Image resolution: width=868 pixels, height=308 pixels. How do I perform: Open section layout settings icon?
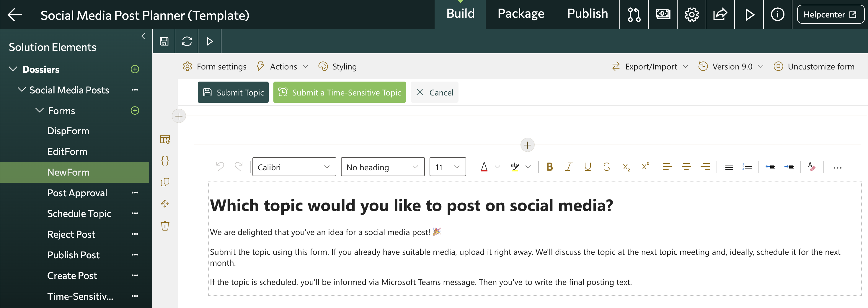tap(165, 139)
